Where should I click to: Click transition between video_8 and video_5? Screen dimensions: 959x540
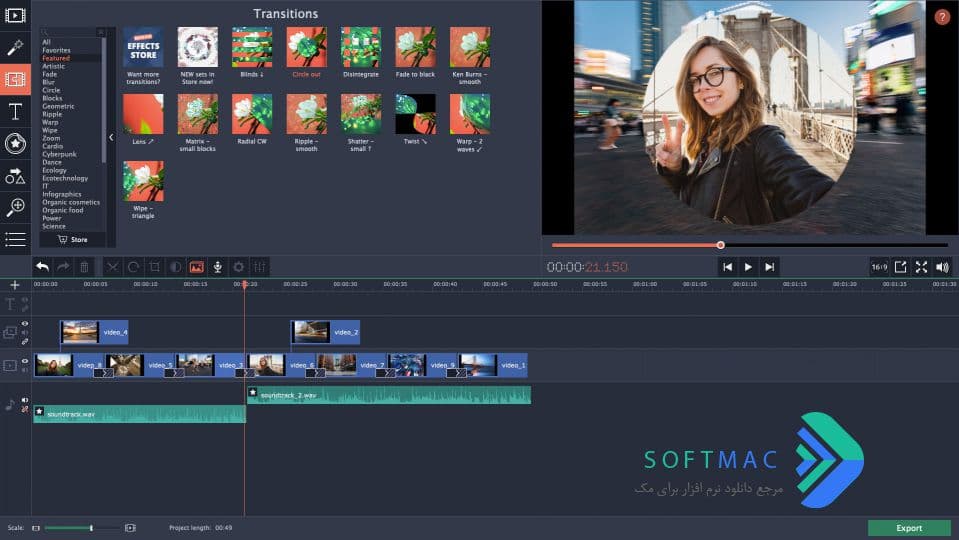(103, 372)
